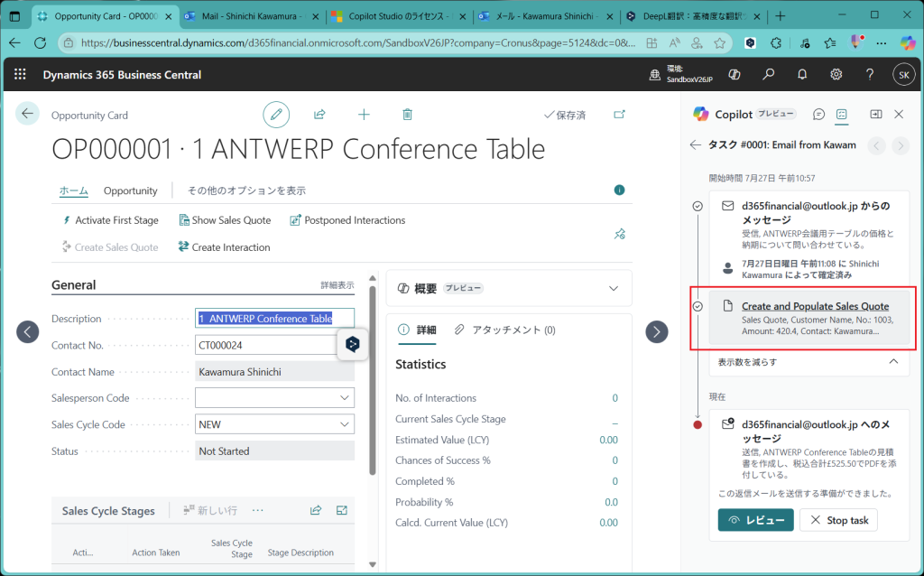Select the Opportunity menu tab
924x576 pixels.
pos(130,190)
